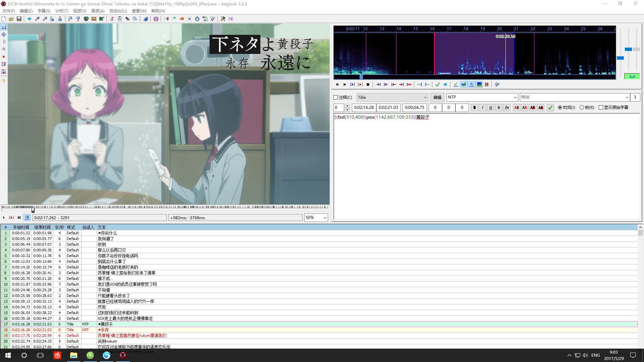Open the Timing Post-Processor clock icon
Screen dimensions: 644x362
tap(197, 19)
